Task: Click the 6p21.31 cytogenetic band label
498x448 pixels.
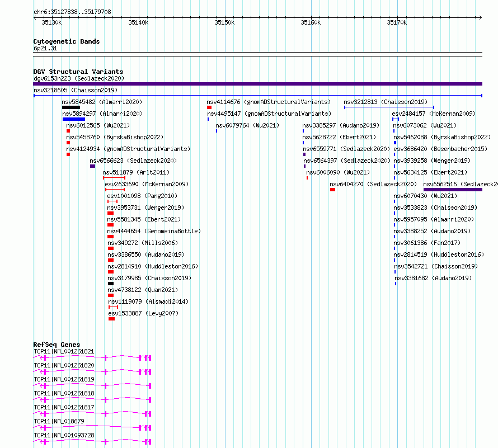Action: [x=45, y=48]
